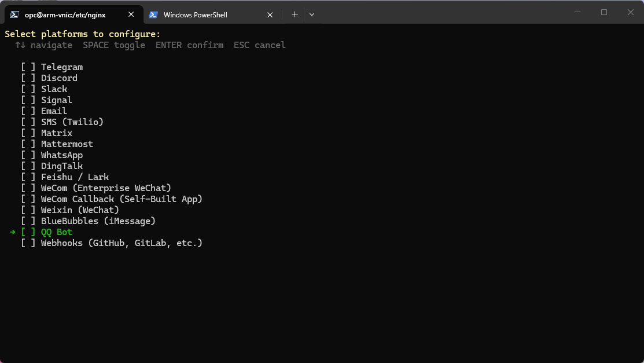Toggle the Matrix checkbox
The image size is (644, 363).
pos(28,133)
